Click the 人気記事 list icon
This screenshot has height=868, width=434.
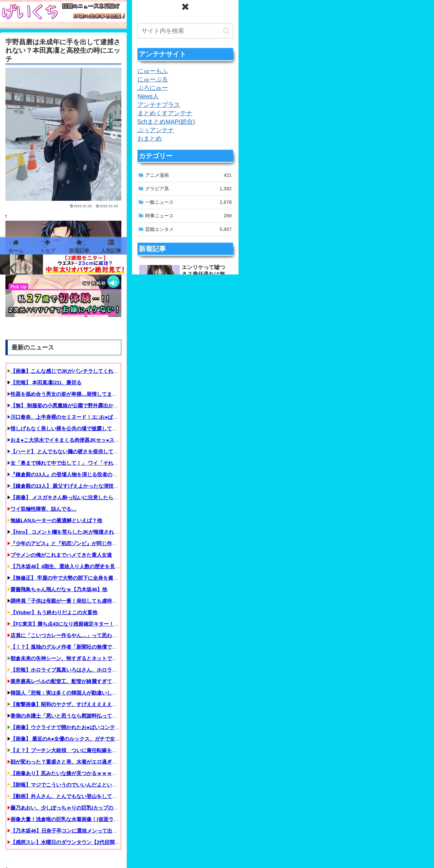pyautogui.click(x=111, y=242)
